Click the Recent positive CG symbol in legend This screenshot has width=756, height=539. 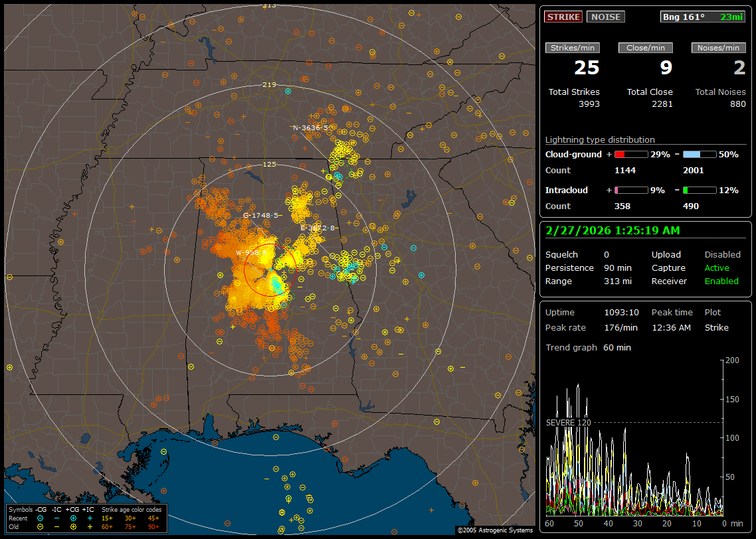pyautogui.click(x=73, y=518)
